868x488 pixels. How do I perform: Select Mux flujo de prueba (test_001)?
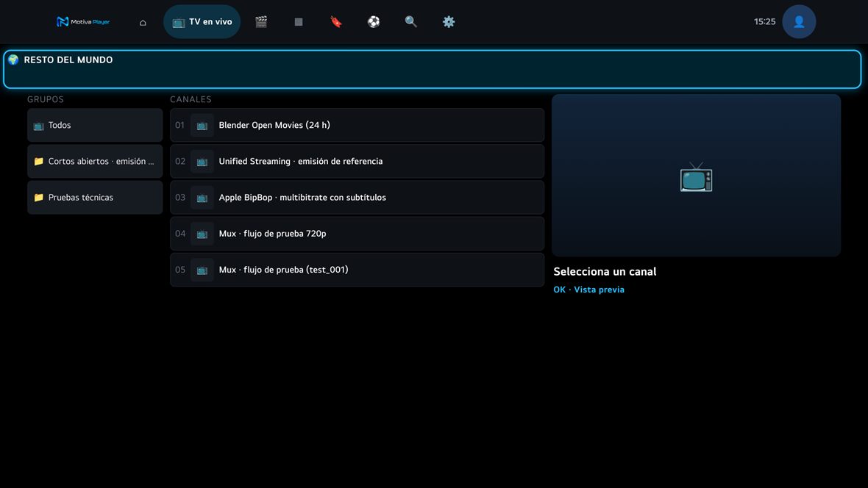point(357,270)
